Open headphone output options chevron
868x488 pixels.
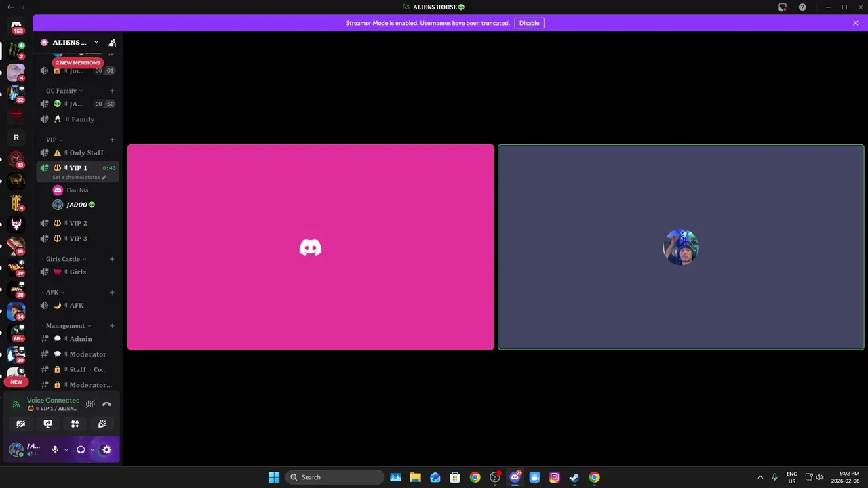pos(92,450)
